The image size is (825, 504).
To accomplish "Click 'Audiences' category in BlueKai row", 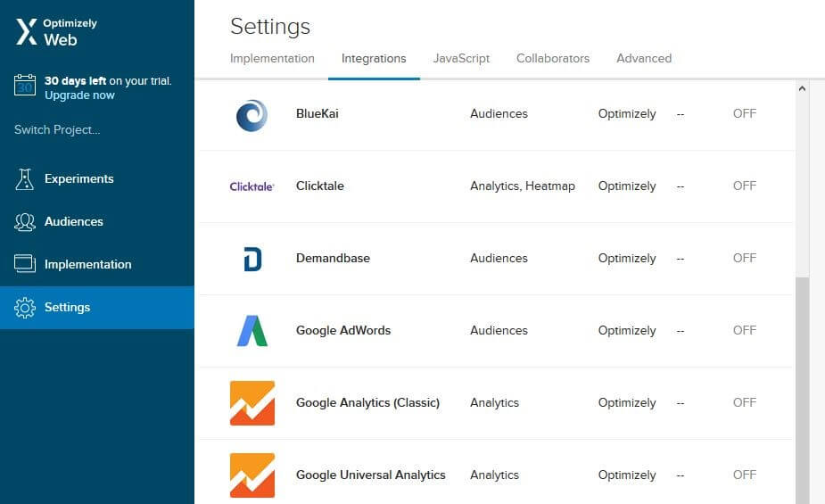I will pos(499,113).
